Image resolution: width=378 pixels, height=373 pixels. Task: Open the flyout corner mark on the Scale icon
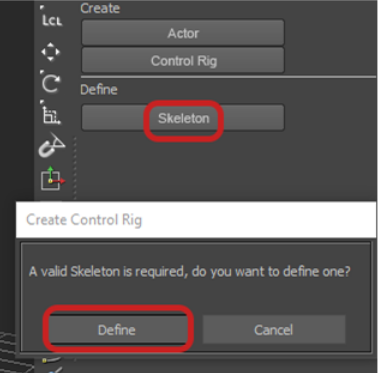(x=42, y=102)
